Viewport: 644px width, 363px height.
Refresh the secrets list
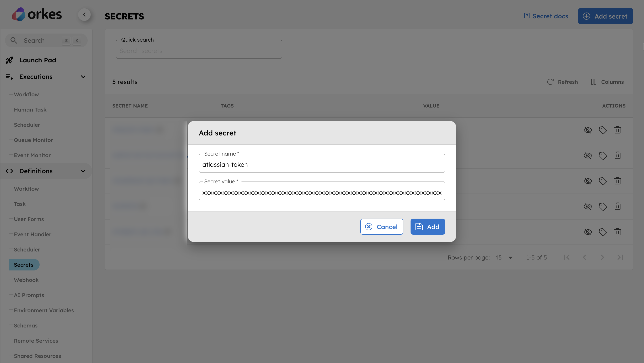tap(562, 82)
